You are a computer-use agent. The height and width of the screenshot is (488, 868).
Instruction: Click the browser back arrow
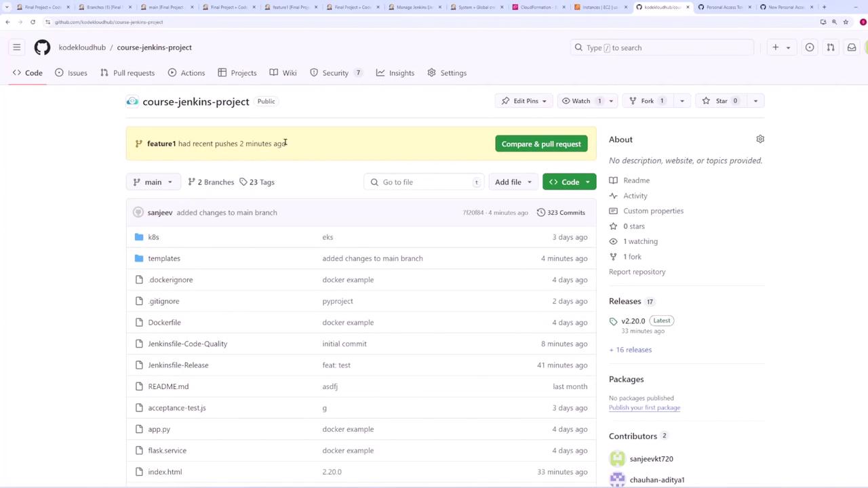(x=7, y=22)
